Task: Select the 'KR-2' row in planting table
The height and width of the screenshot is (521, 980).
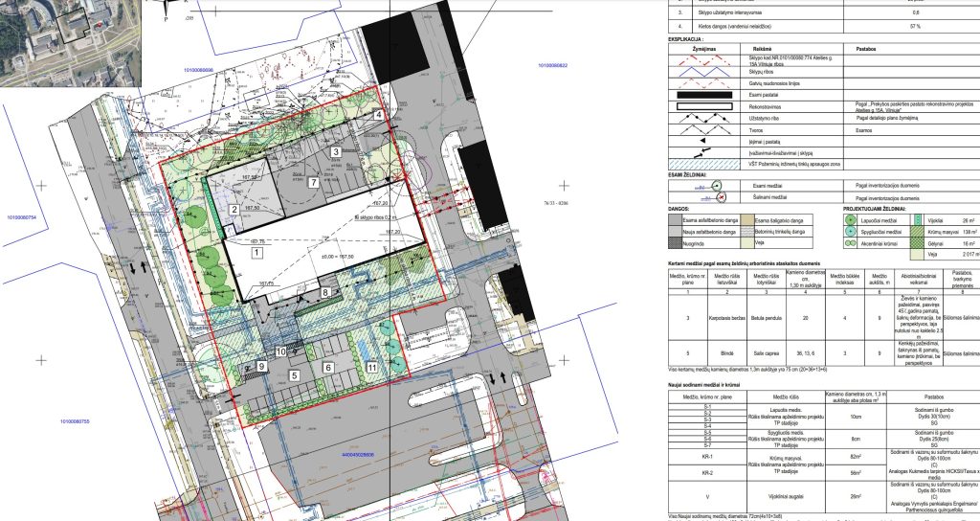Action: coord(707,473)
